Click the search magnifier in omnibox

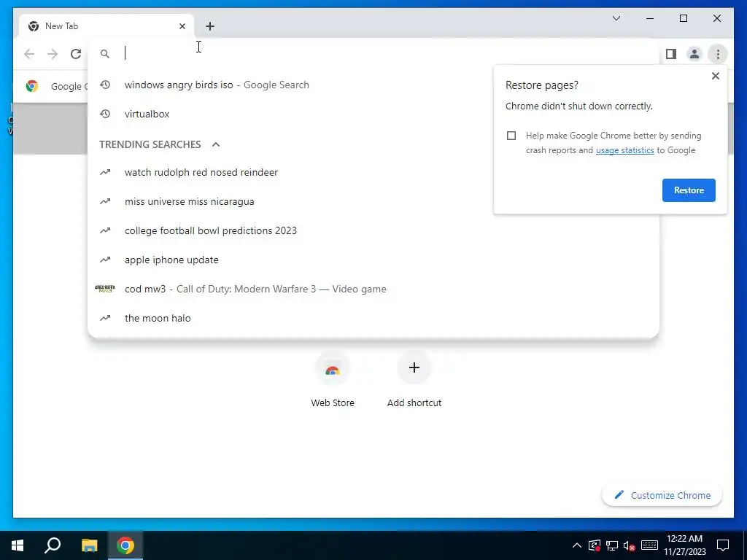point(105,54)
